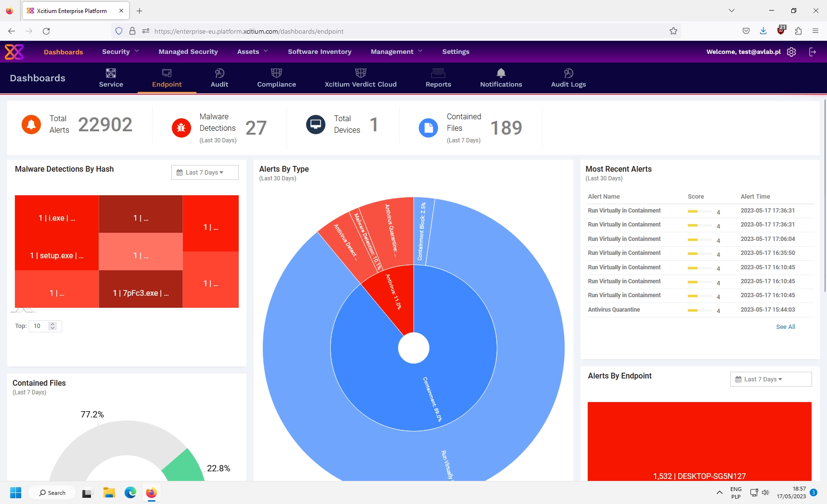
Task: Click the 7pFc3.exe dark red tile
Action: 141,289
